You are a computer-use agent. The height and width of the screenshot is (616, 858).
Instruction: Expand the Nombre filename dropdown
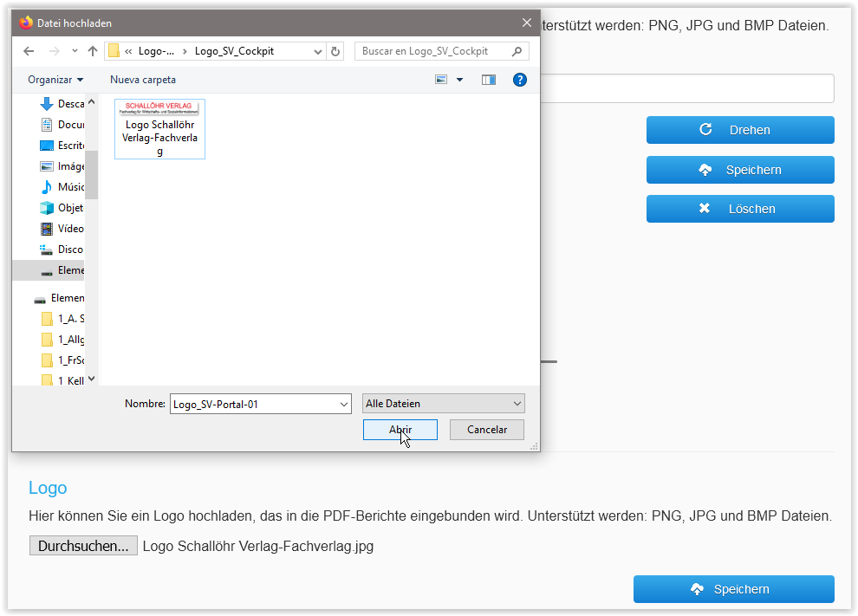click(344, 404)
